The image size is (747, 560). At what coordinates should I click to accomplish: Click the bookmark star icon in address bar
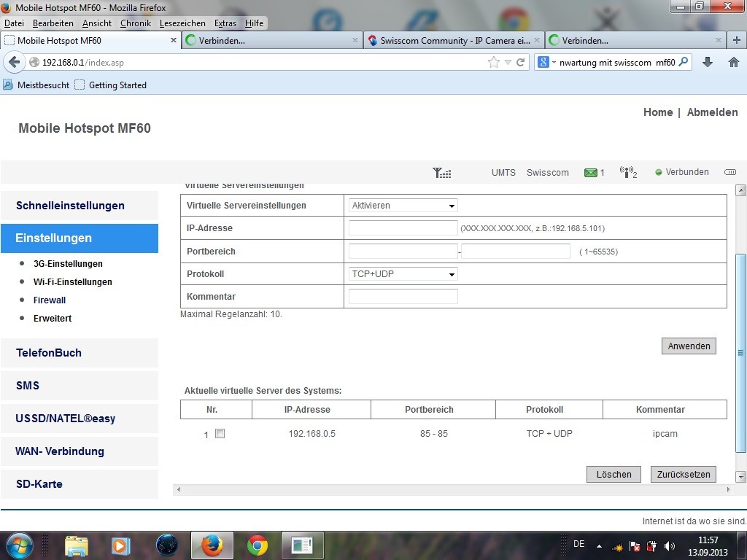coord(494,62)
